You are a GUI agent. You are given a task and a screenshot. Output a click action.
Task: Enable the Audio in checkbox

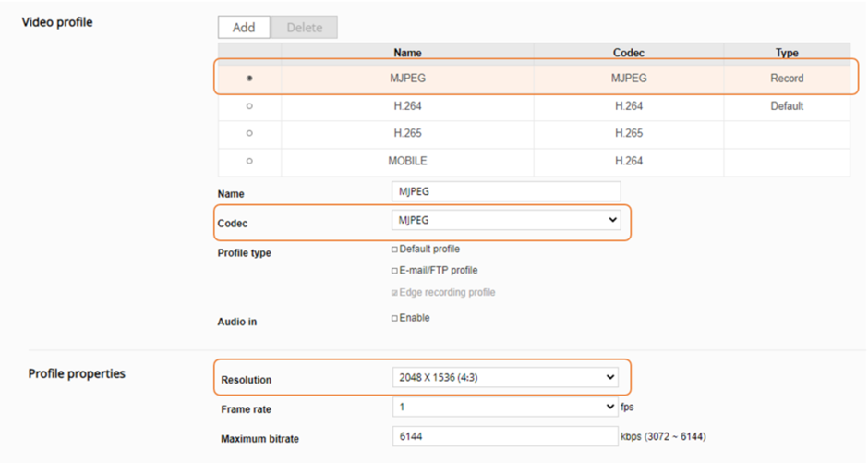(x=395, y=318)
